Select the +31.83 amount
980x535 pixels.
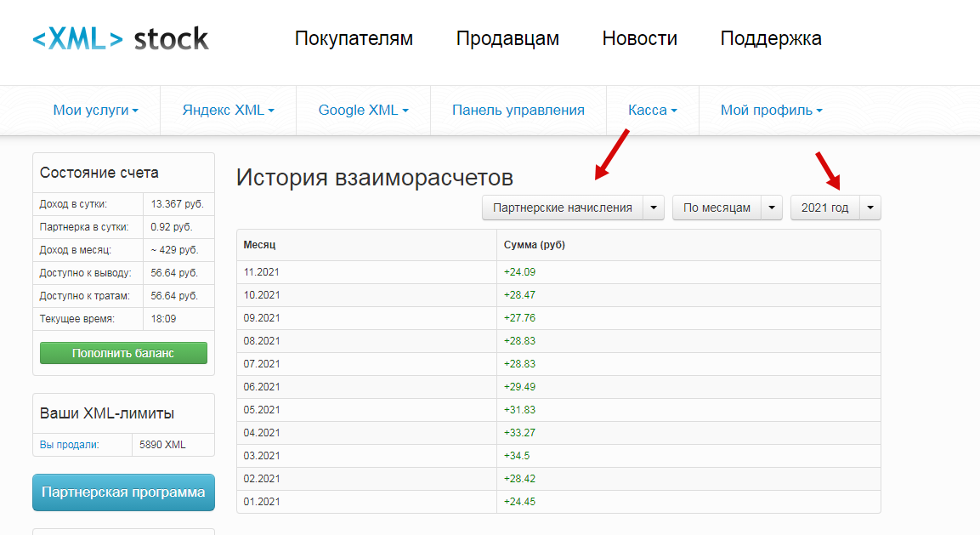(519, 410)
